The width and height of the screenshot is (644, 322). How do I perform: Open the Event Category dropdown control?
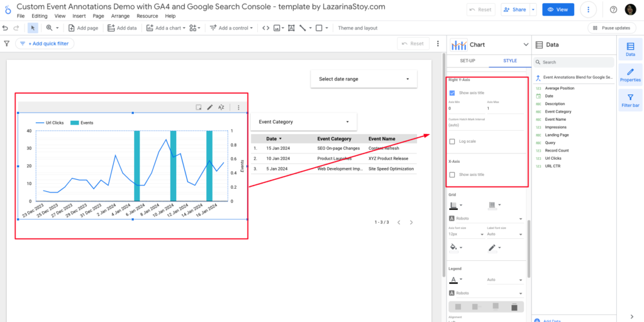tap(304, 122)
